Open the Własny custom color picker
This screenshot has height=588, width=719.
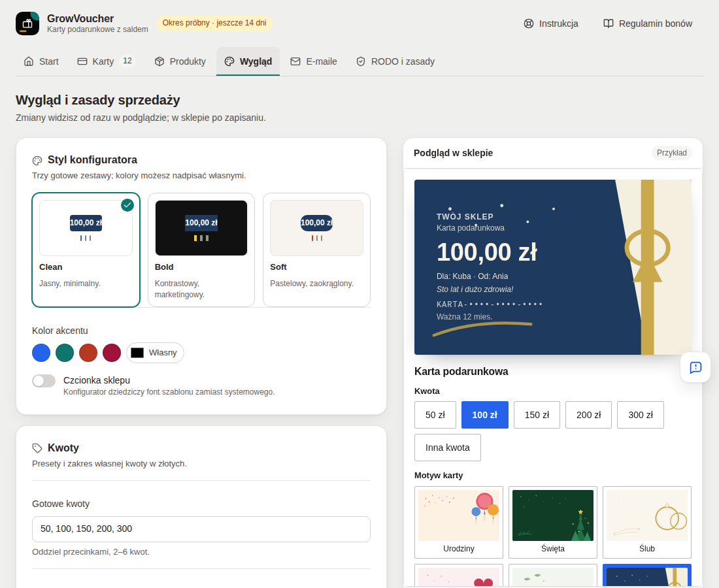(155, 353)
